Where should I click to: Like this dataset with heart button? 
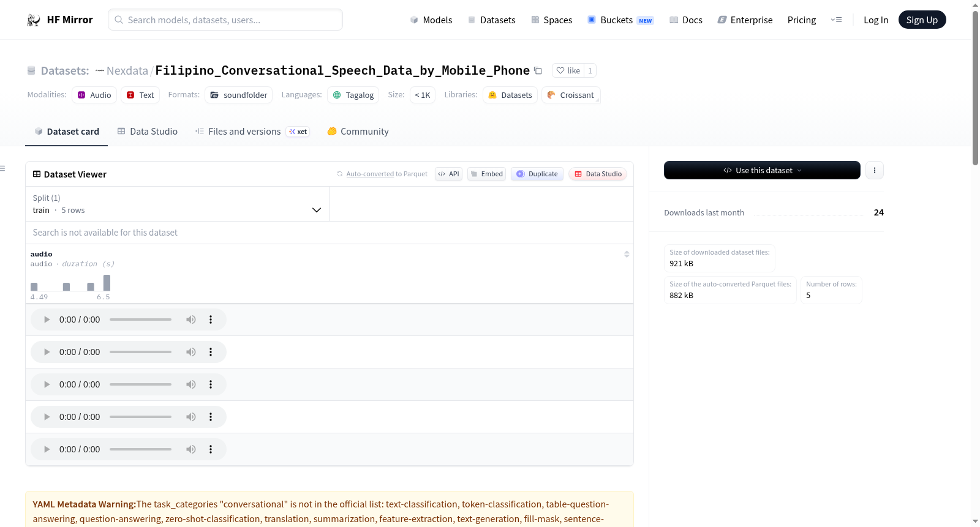pos(568,70)
